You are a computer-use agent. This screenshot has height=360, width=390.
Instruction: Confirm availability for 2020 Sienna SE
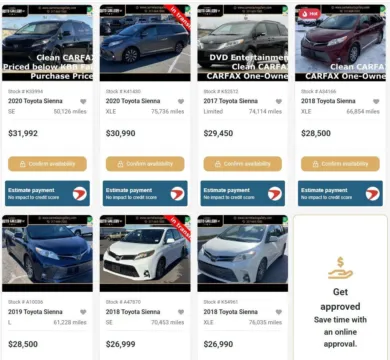point(47,164)
